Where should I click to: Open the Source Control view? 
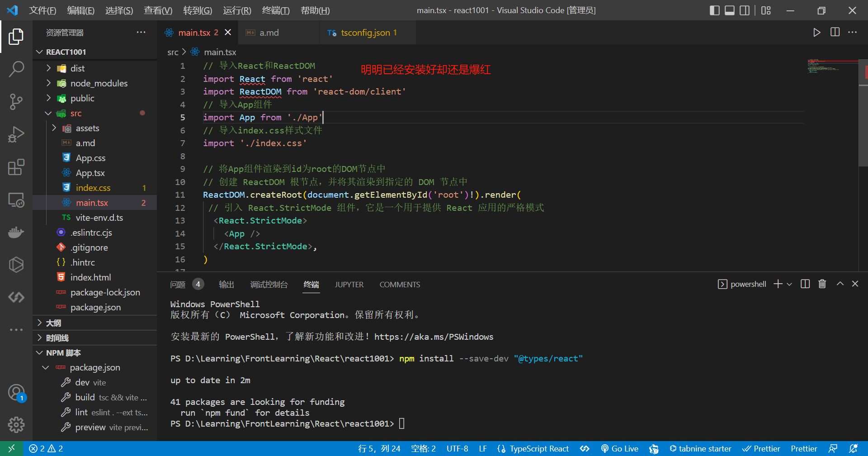[x=16, y=102]
